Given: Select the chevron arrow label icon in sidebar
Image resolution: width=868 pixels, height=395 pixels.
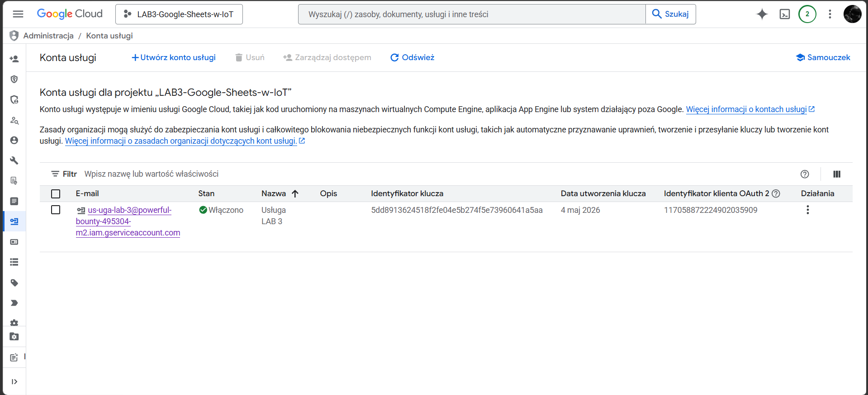Looking at the screenshot, I should (x=14, y=303).
